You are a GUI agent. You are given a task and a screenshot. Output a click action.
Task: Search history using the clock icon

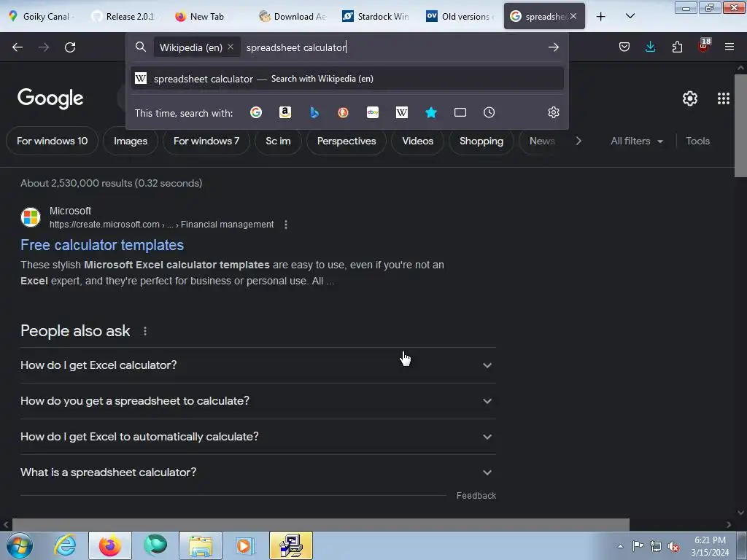pos(489,112)
